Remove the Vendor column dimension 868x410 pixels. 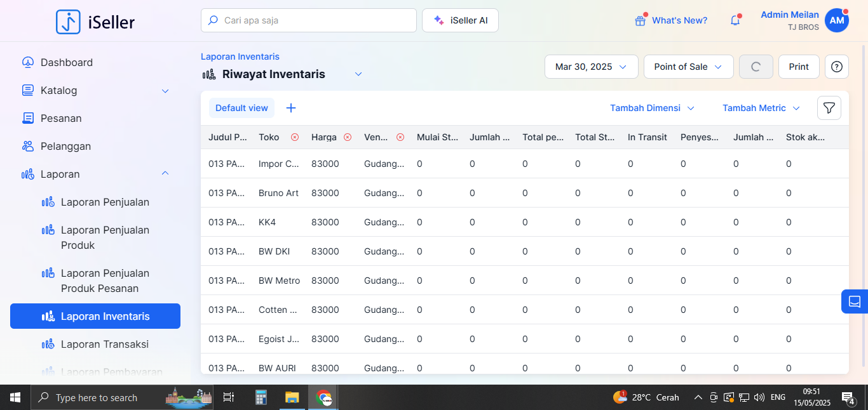[x=400, y=137]
